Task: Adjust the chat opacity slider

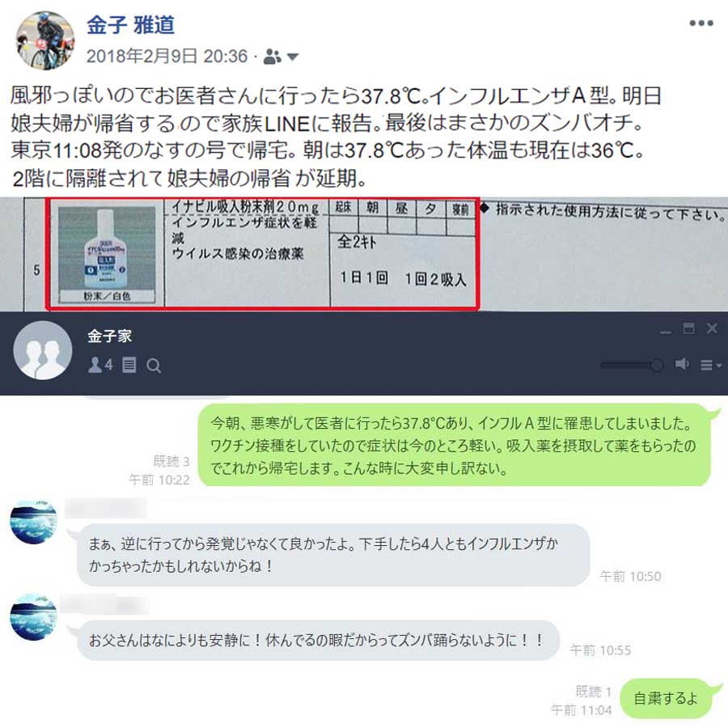Action: point(632,366)
